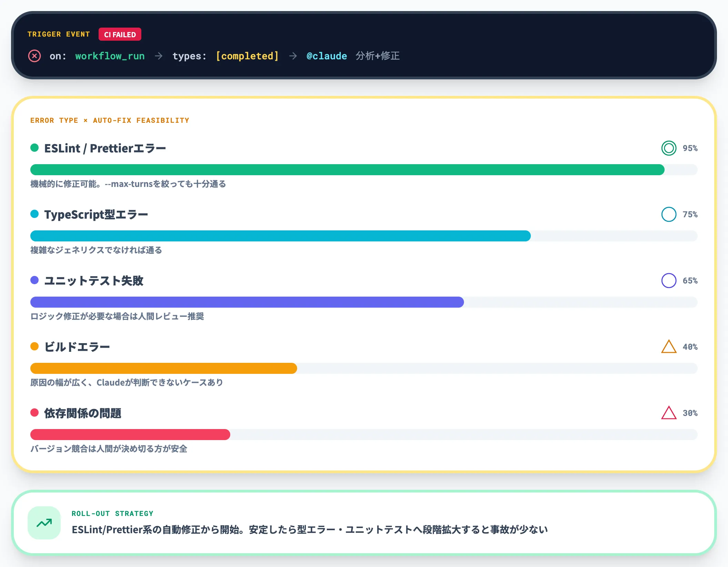728x567 pixels.
Task: Click the 原因の幅が広く description
Action: (127, 382)
